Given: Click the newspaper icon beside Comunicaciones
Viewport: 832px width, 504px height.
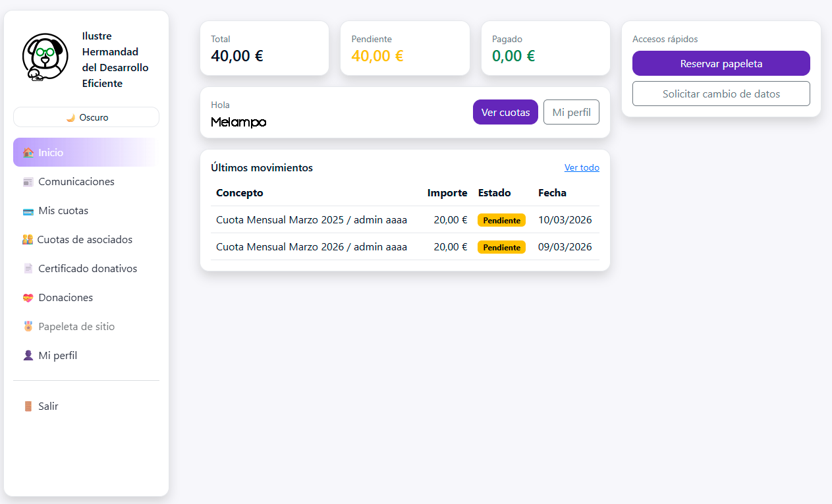Looking at the screenshot, I should click(x=28, y=182).
